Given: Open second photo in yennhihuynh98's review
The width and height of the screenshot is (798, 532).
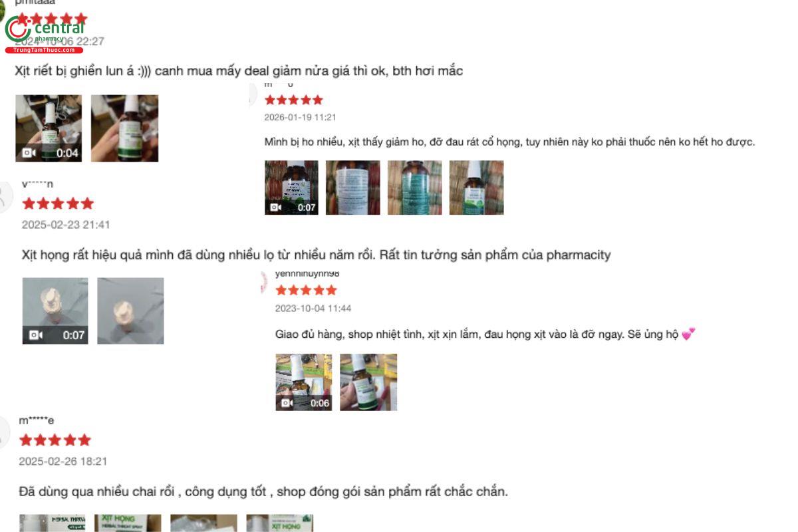Looking at the screenshot, I should (x=368, y=382).
